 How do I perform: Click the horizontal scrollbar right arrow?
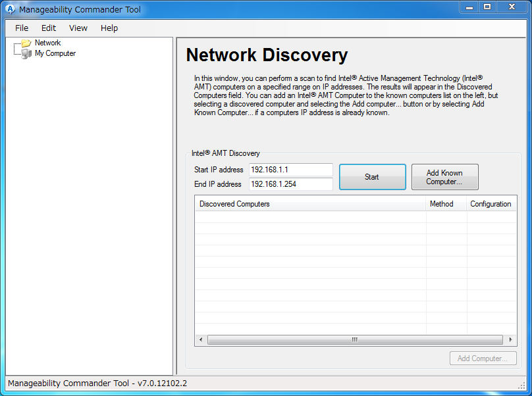click(x=510, y=339)
